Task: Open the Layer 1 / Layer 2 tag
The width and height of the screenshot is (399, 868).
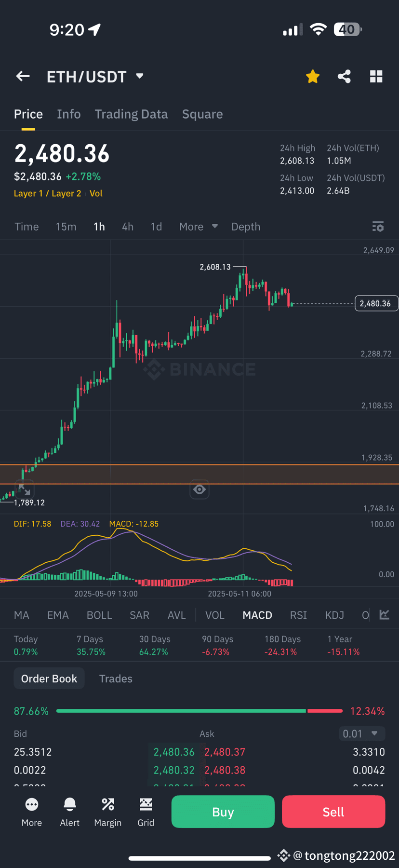Action: click(x=47, y=193)
